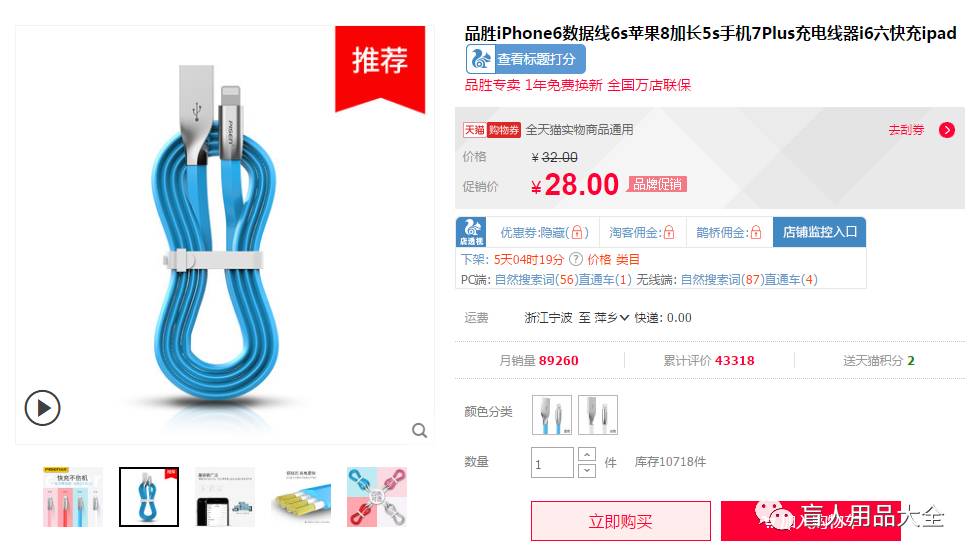Decrease quantity with the down arrow
The width and height of the screenshot is (976, 559).
point(587,471)
